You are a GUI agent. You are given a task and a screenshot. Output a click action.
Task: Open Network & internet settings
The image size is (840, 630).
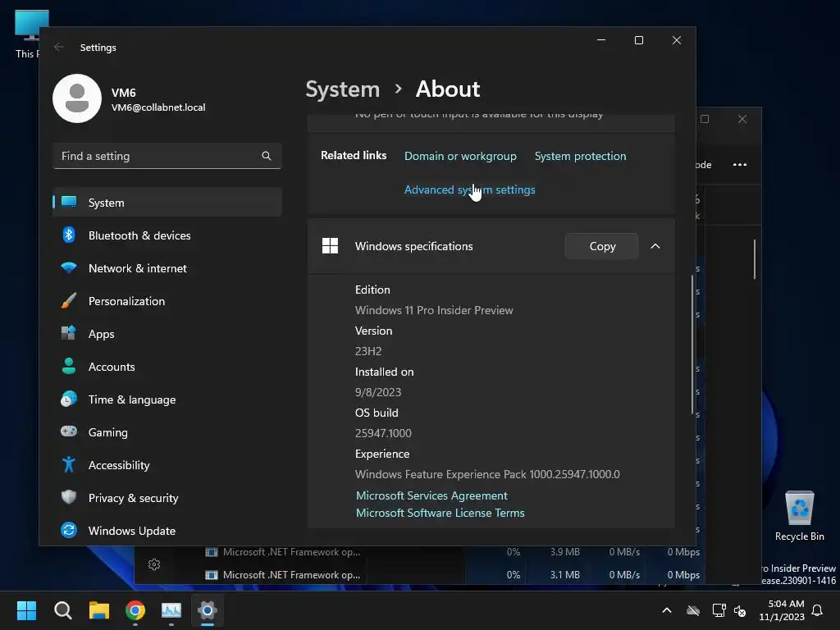pyautogui.click(x=167, y=268)
